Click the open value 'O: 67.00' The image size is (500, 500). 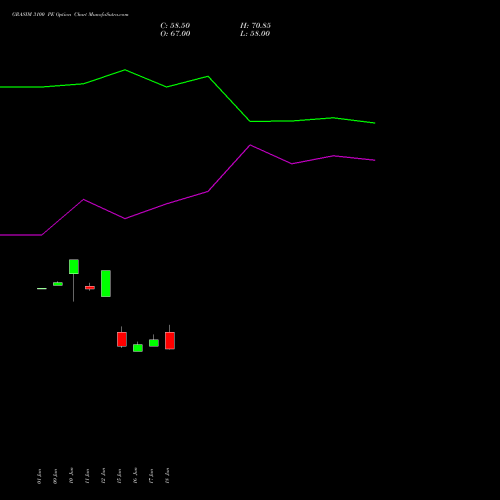[x=175, y=34]
